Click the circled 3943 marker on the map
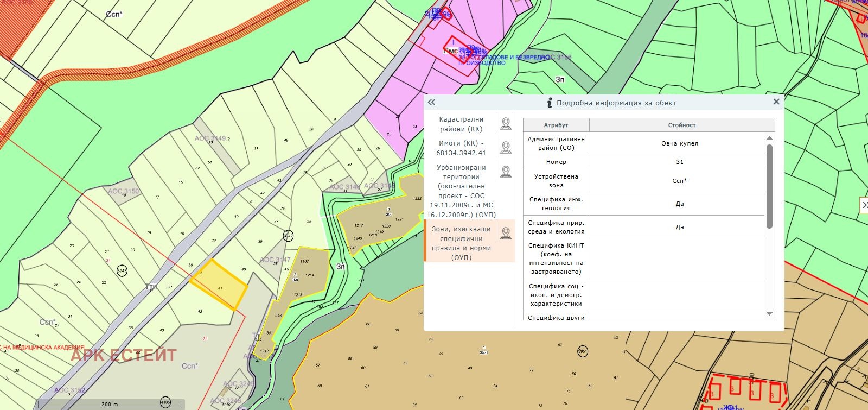The image size is (868, 410). pyautogui.click(x=122, y=270)
